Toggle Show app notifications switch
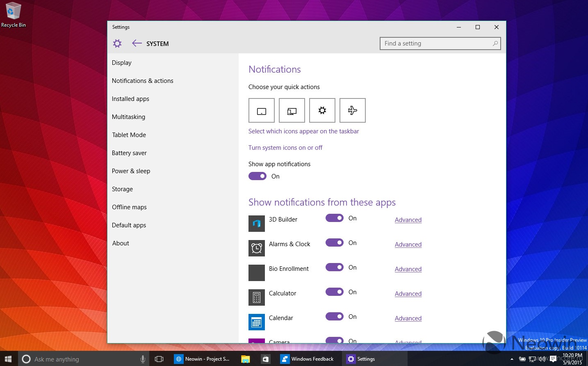This screenshot has height=366, width=588. [258, 176]
